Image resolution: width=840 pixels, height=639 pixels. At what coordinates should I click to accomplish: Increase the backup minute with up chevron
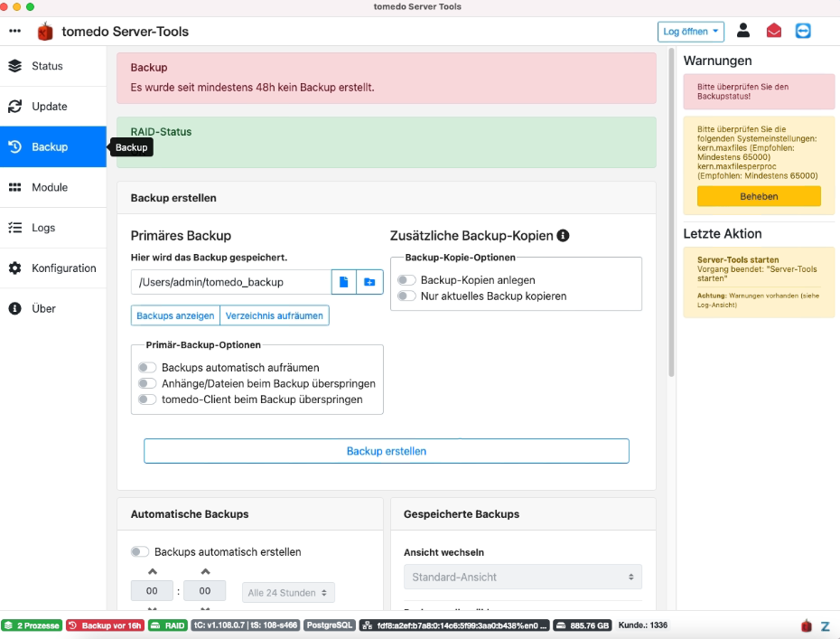pyautogui.click(x=205, y=571)
